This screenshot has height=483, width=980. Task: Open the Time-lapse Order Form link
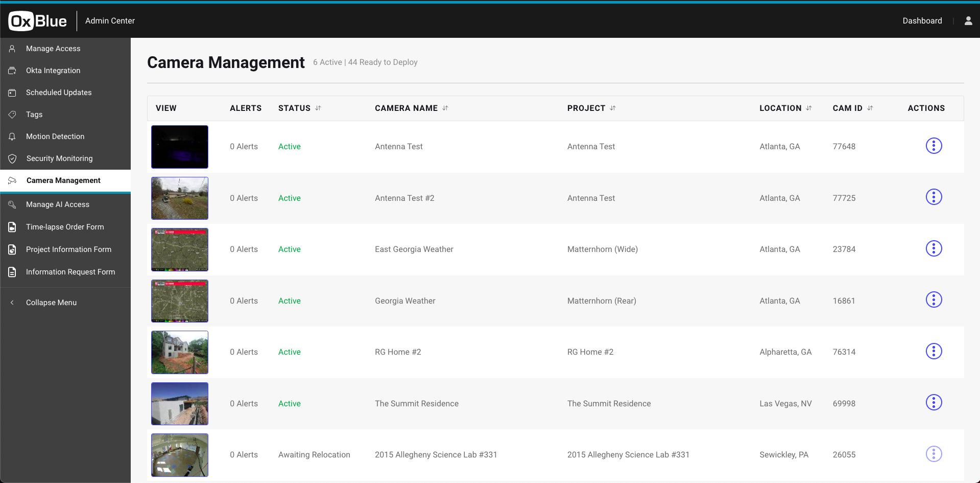pos(65,227)
